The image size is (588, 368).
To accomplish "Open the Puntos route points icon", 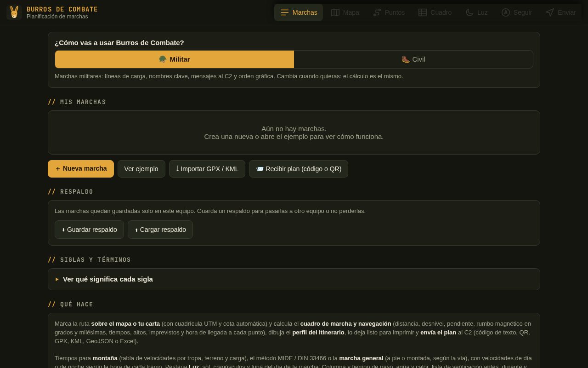I will pyautogui.click(x=377, y=12).
